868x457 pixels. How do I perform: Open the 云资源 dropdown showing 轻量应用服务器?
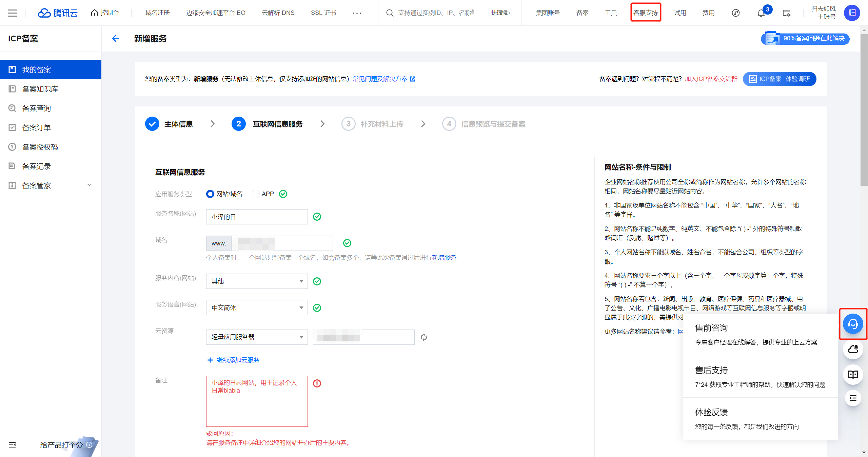(x=257, y=337)
